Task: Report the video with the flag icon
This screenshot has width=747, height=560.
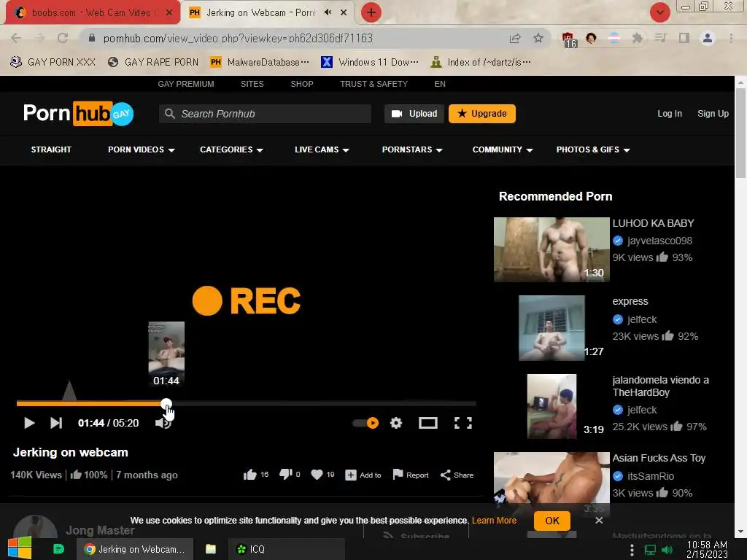Action: [410, 475]
